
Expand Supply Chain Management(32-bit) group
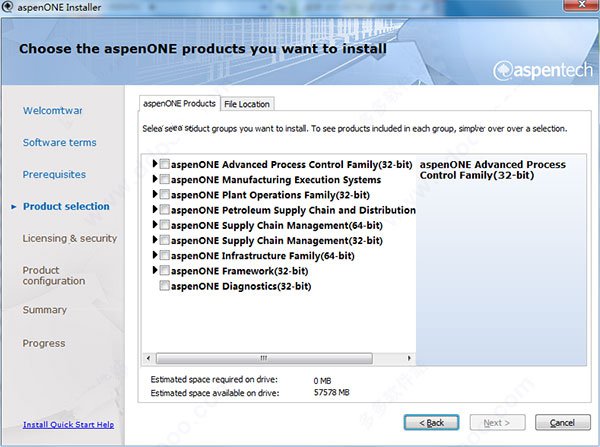pyautogui.click(x=155, y=240)
